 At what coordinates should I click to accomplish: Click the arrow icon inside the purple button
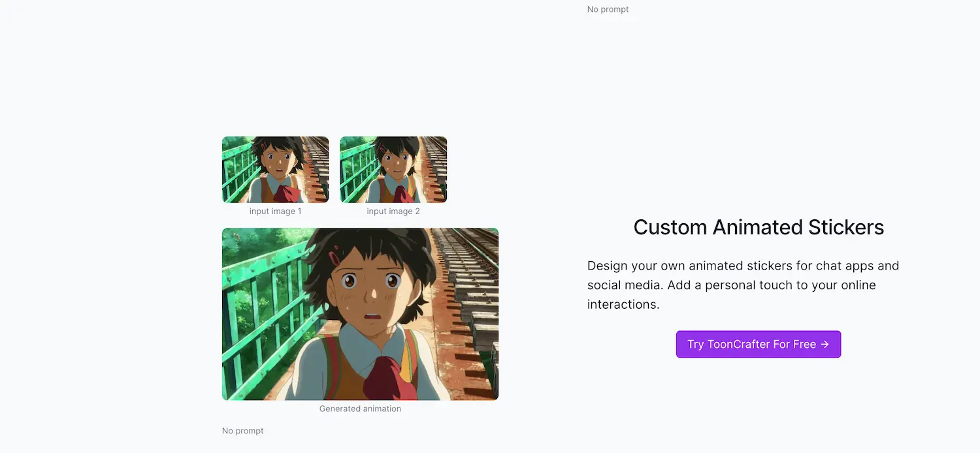[825, 344]
